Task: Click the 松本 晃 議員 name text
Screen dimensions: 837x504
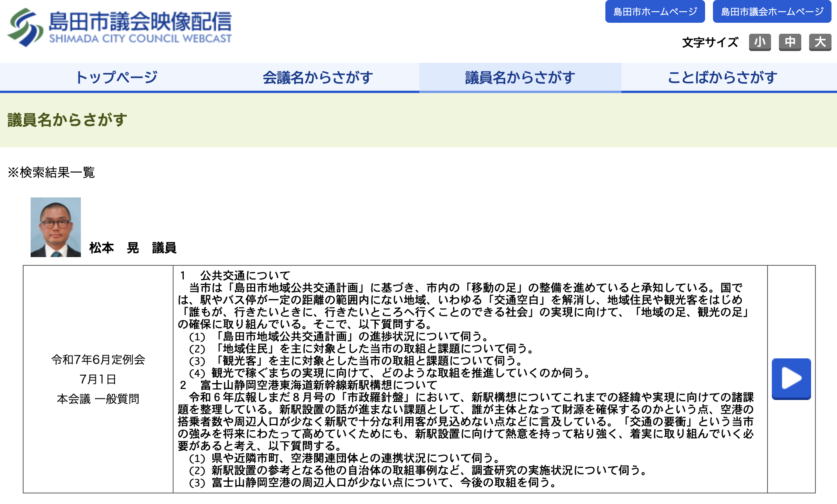Action: tap(133, 248)
